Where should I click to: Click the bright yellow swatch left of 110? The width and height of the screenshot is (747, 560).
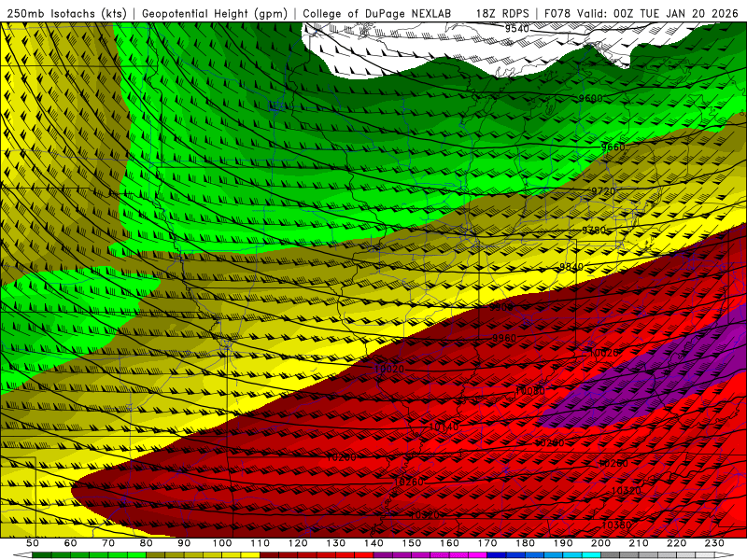click(250, 555)
